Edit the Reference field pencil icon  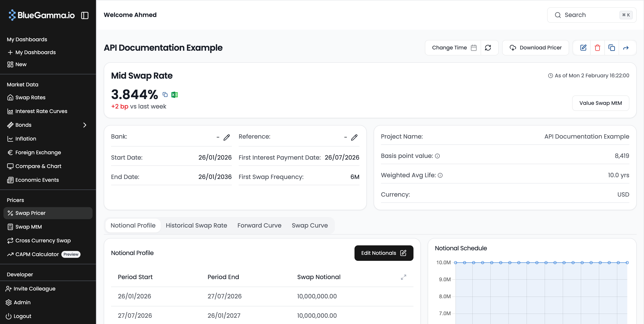pos(354,137)
